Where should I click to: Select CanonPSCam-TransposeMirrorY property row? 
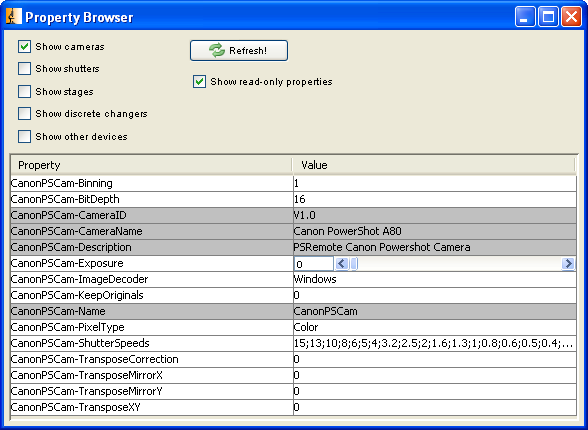point(152,391)
